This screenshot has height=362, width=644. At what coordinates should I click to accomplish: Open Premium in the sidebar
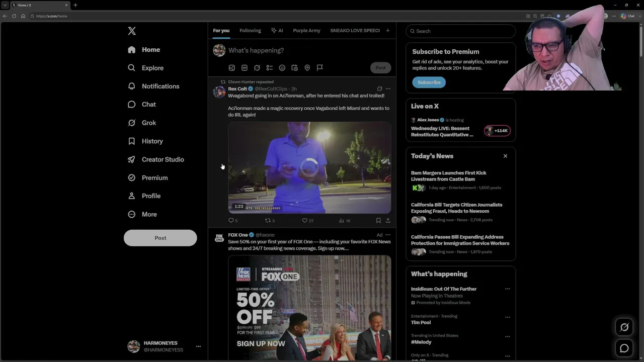point(148,177)
